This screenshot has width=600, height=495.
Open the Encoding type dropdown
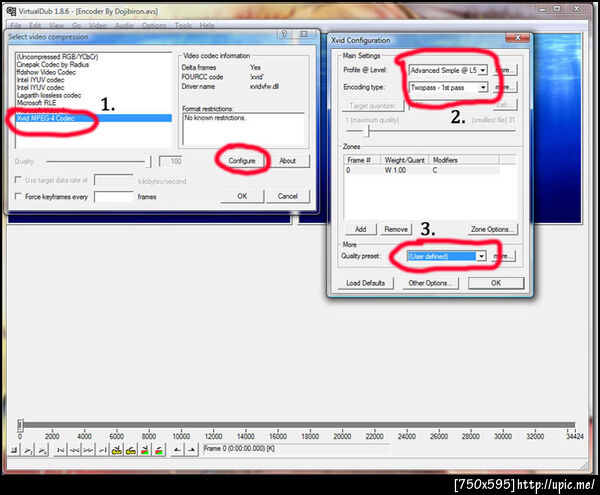tap(483, 87)
